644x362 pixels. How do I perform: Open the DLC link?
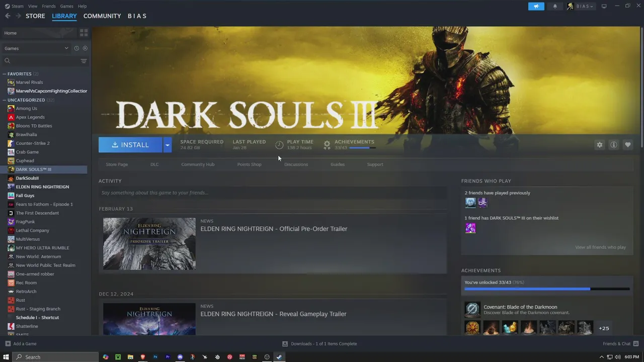[x=154, y=164]
